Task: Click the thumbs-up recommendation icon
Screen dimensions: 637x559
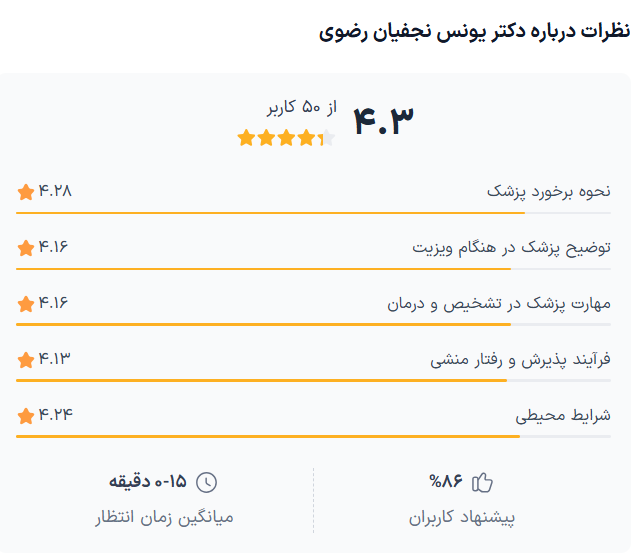Action: coord(483,483)
